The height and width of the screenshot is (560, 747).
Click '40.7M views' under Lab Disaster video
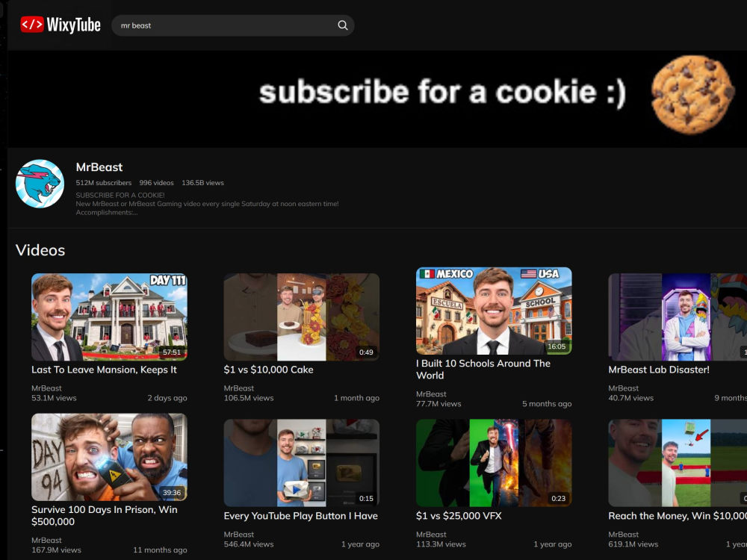[630, 398]
